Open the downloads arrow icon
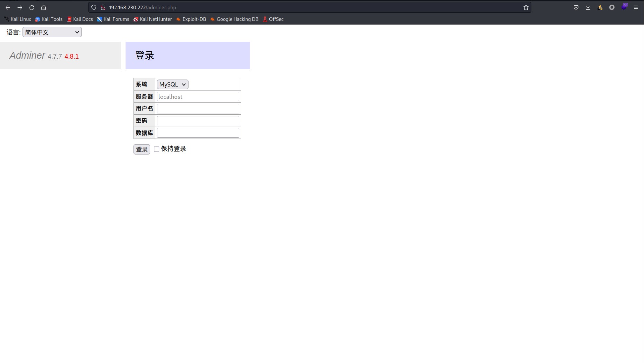 [x=588, y=7]
